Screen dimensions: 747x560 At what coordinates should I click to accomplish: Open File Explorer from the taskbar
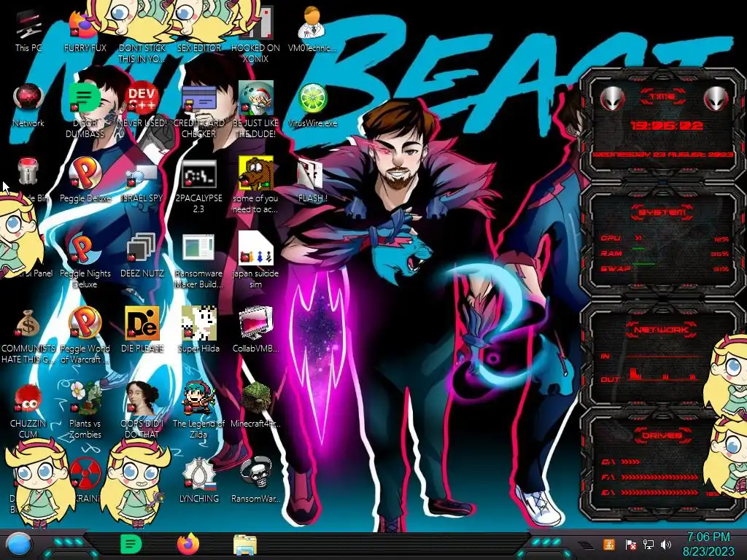pos(245,545)
